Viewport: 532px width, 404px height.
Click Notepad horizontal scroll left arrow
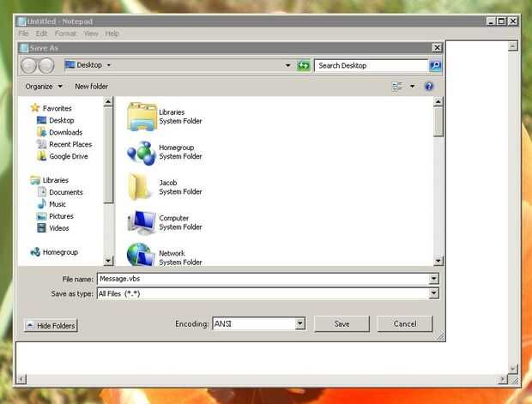[x=21, y=379]
